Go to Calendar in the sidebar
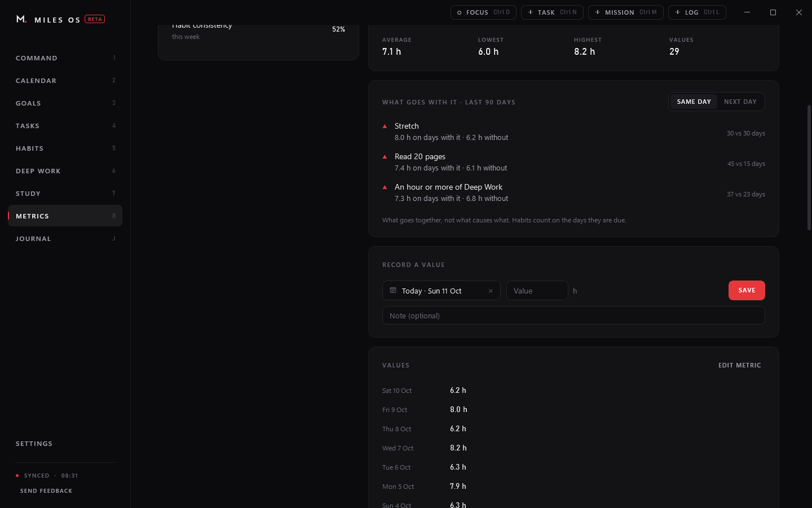 click(65, 81)
